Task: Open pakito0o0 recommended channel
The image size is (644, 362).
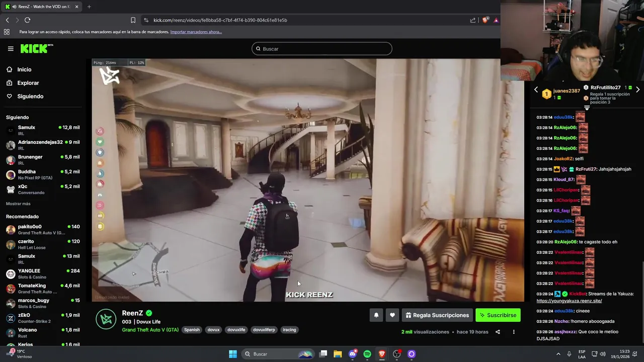Action: (44, 230)
